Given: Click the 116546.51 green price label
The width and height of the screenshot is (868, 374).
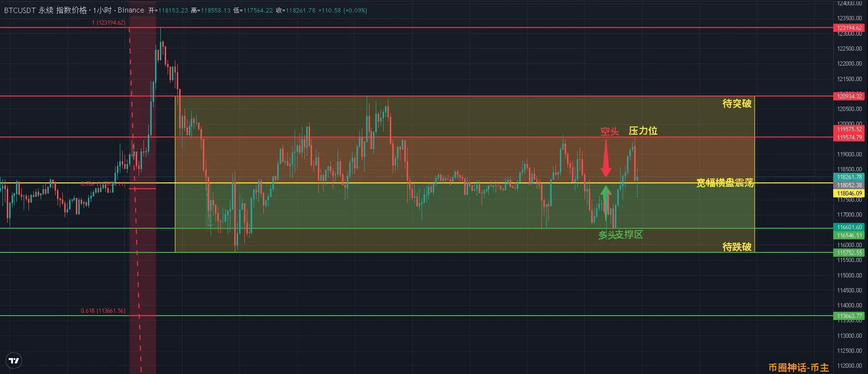Looking at the screenshot, I should click(850, 235).
